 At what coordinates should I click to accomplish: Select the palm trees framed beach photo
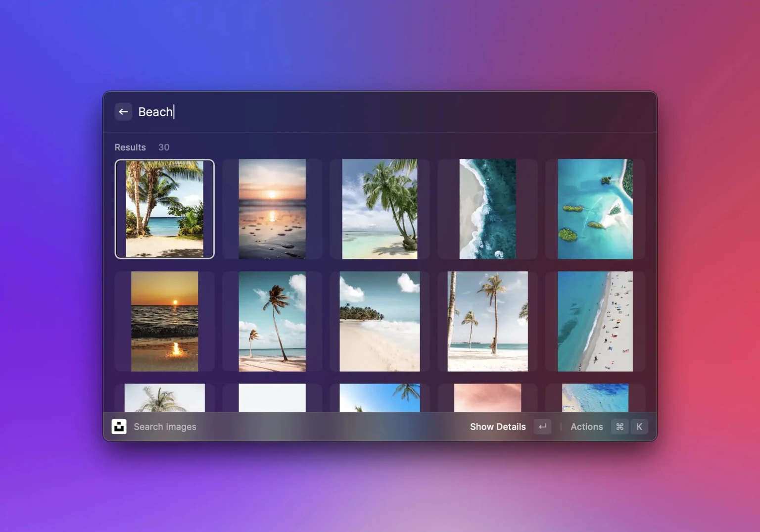(165, 209)
